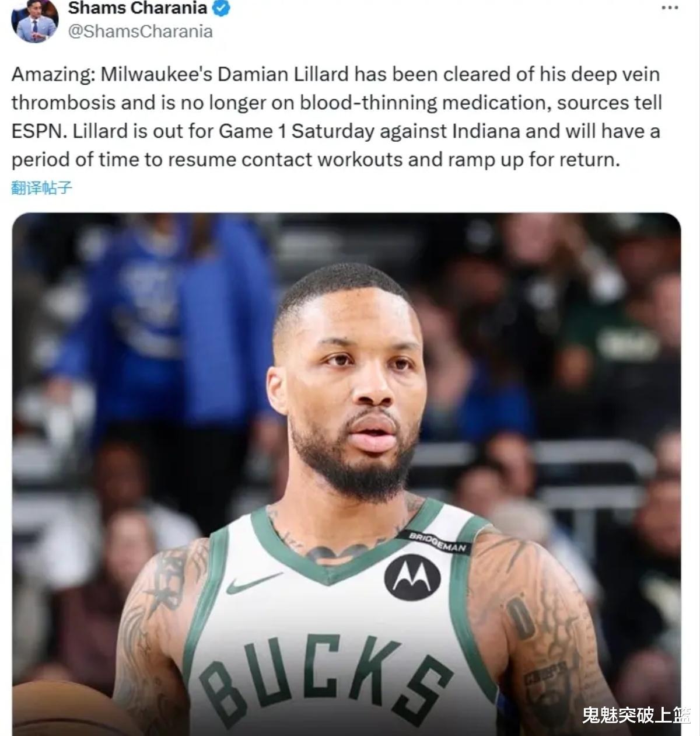
Task: Open the @ShamsCharania handle link
Action: 140,31
